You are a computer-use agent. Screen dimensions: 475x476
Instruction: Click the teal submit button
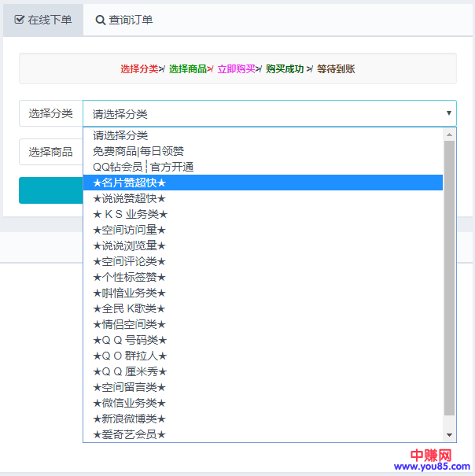(x=50, y=190)
